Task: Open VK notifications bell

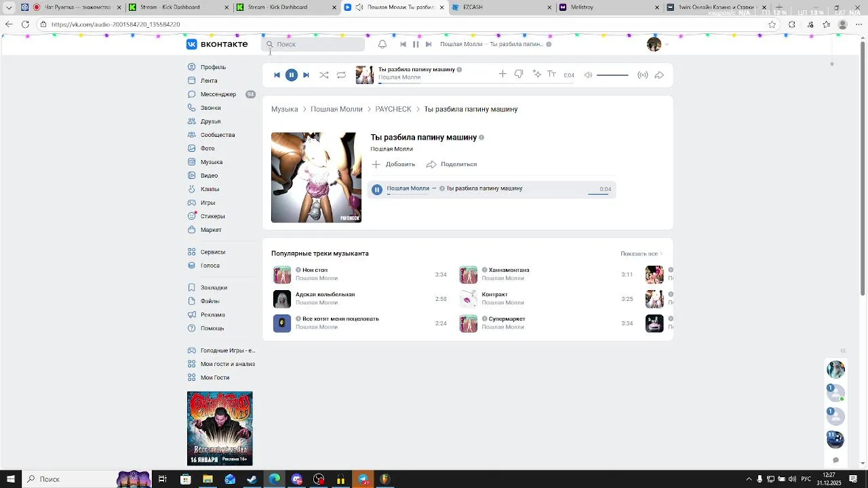Action: [x=382, y=44]
